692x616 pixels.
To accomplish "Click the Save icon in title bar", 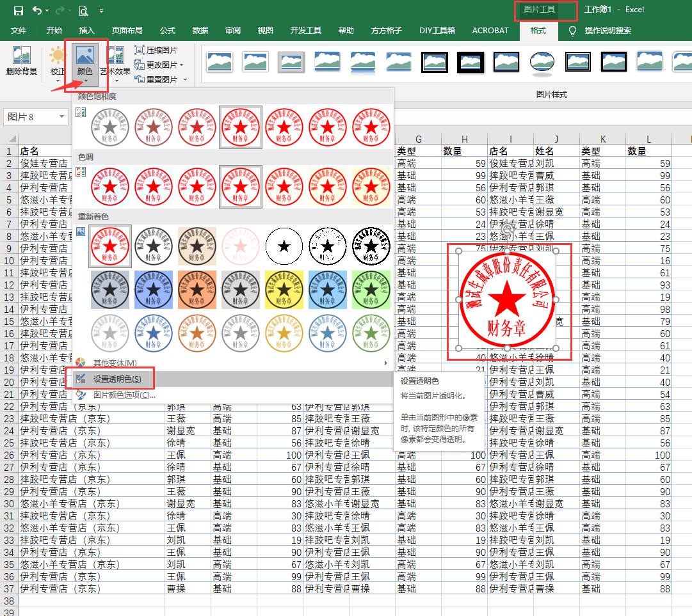I will 18,11.
